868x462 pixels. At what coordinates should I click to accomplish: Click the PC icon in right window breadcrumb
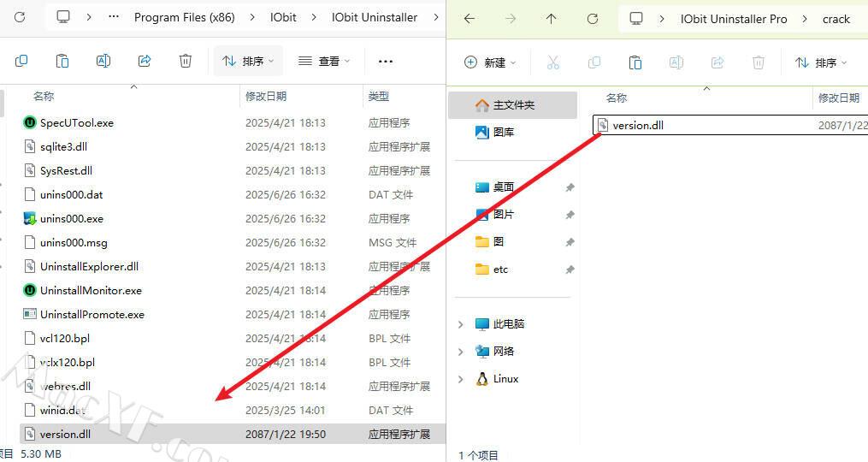tap(636, 19)
